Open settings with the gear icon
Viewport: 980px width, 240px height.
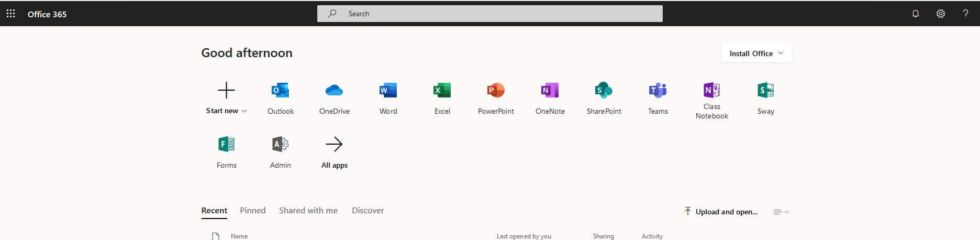coord(941,14)
